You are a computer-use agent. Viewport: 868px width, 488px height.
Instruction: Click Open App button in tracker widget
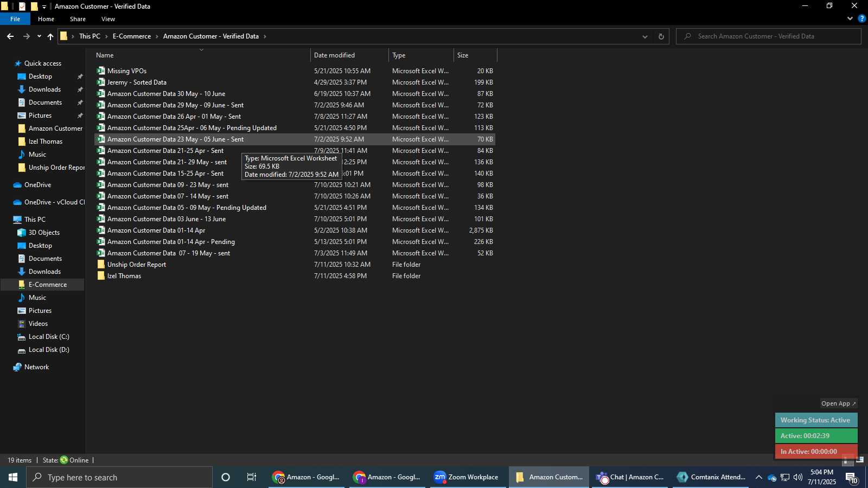click(x=838, y=403)
